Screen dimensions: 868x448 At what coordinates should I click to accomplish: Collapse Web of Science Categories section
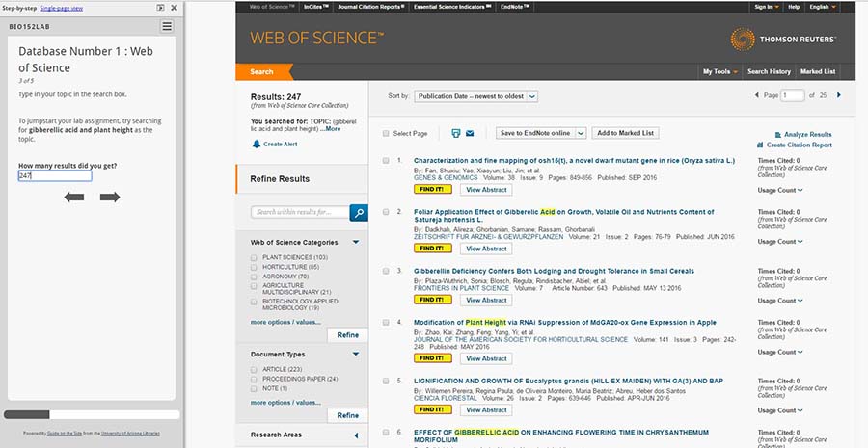[x=356, y=242]
